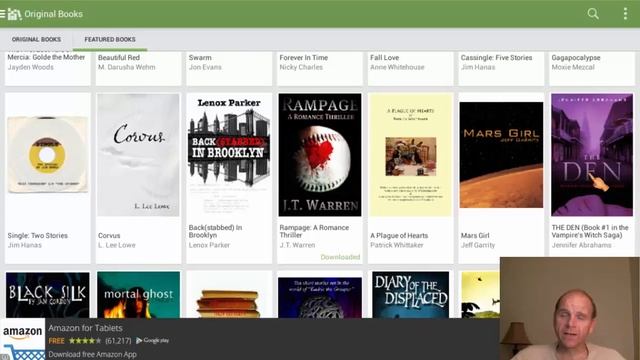Image resolution: width=640 pixels, height=360 pixels.
Task: Click the Corvus title text
Action: coord(109,236)
